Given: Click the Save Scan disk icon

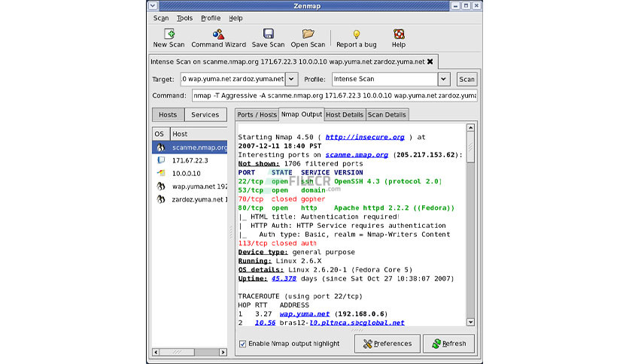Looking at the screenshot, I should (268, 34).
